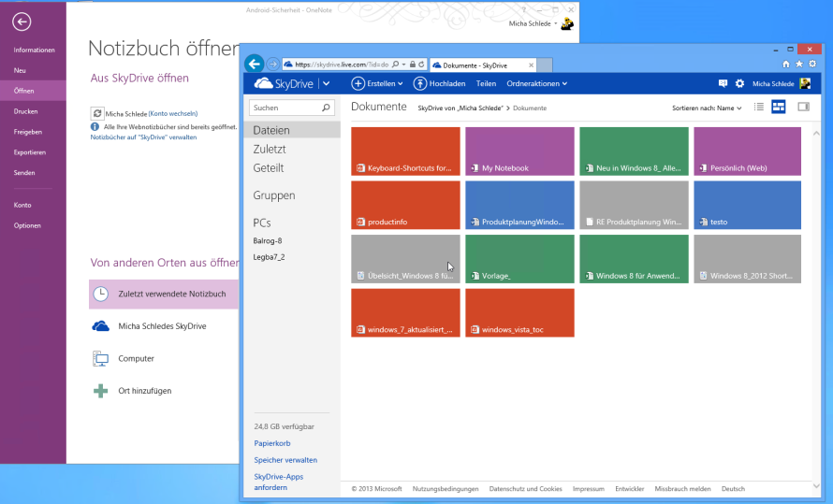Open the productinfo presentation tile
This screenshot has height=504, width=833.
[405, 205]
